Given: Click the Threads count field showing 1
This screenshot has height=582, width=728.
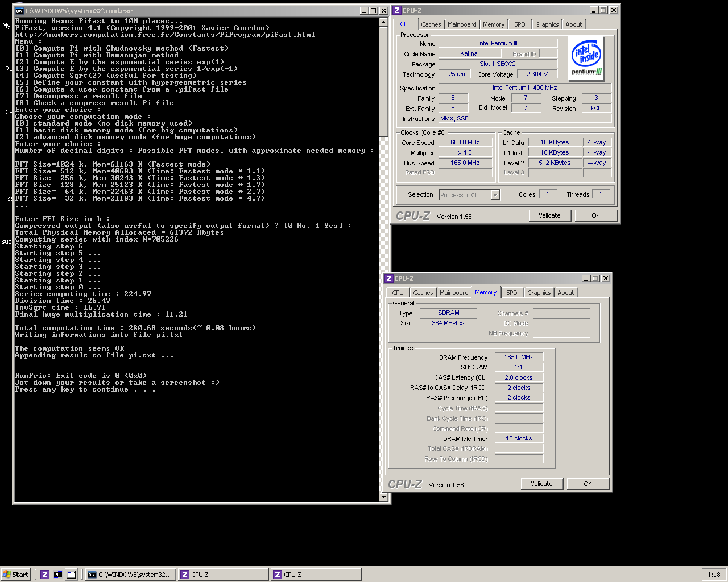Looking at the screenshot, I should [601, 194].
